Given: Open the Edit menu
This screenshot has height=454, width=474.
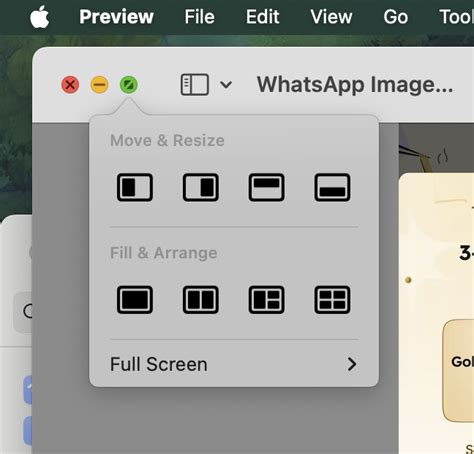Looking at the screenshot, I should point(263,17).
